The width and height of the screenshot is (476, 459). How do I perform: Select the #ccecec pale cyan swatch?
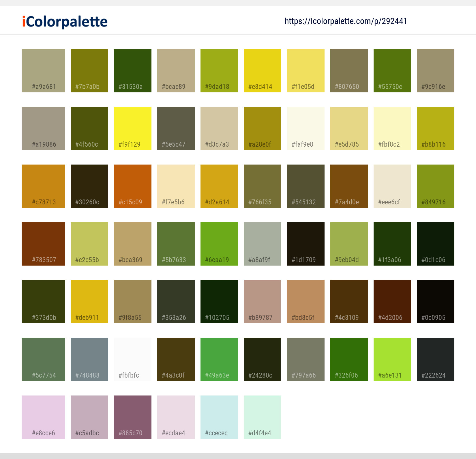pos(219,417)
